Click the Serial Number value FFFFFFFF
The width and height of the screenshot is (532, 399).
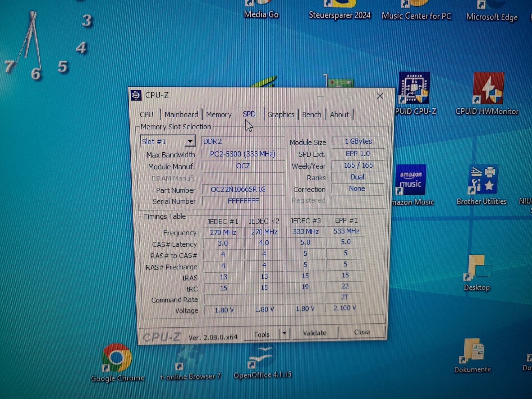tap(243, 201)
